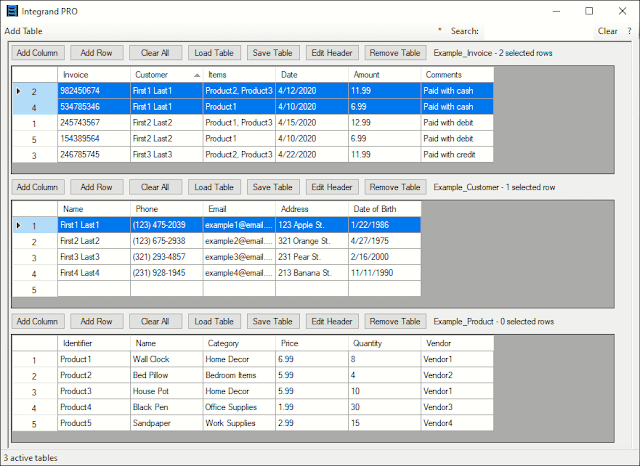
Task: Clear All in Example_Product table
Action: coord(155,321)
